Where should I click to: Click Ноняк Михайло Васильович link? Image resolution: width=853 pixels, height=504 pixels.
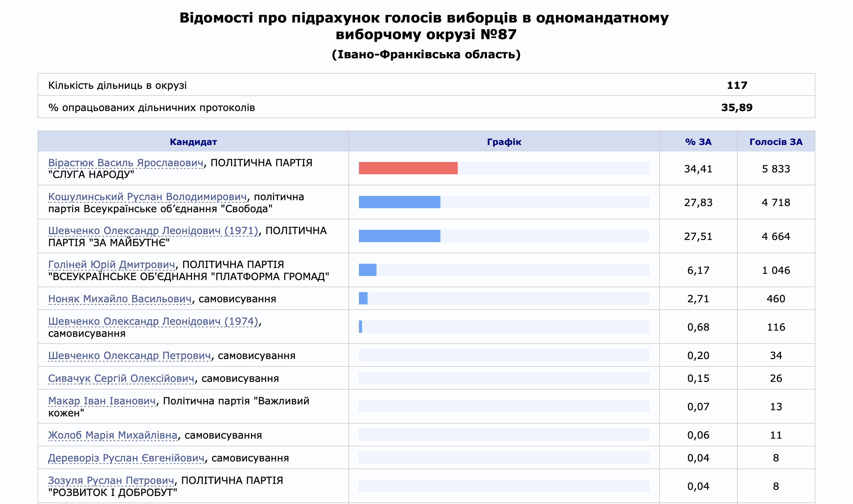click(120, 299)
